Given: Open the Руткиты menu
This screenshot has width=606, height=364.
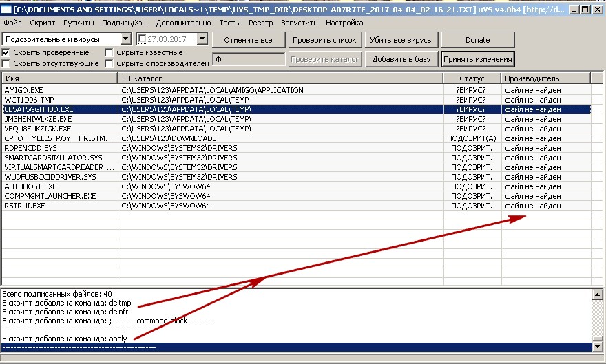Looking at the screenshot, I should [x=79, y=23].
